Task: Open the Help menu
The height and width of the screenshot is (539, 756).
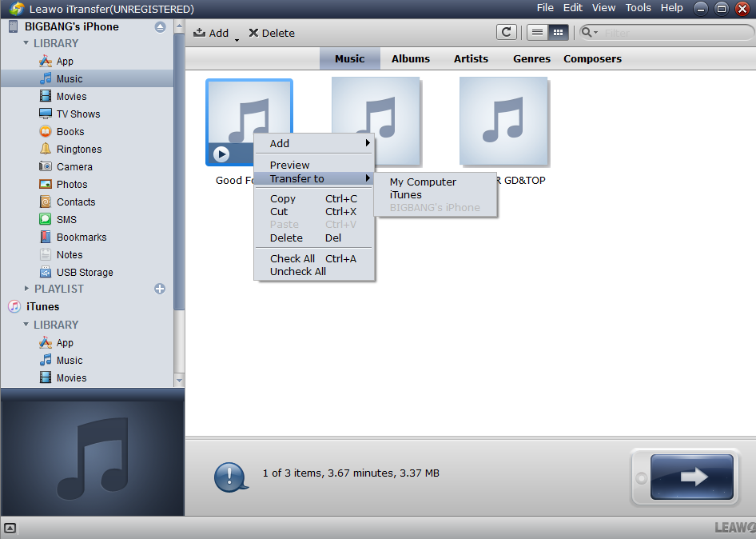Action: point(671,8)
